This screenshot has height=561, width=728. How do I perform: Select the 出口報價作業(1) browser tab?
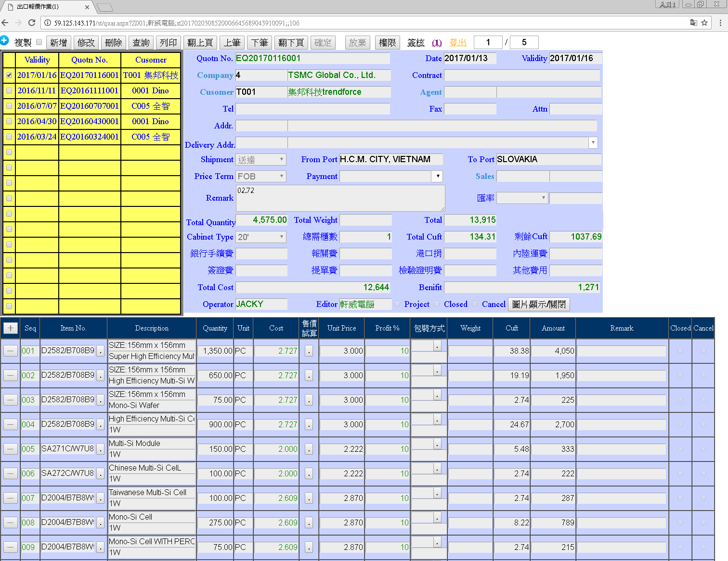click(x=47, y=7)
